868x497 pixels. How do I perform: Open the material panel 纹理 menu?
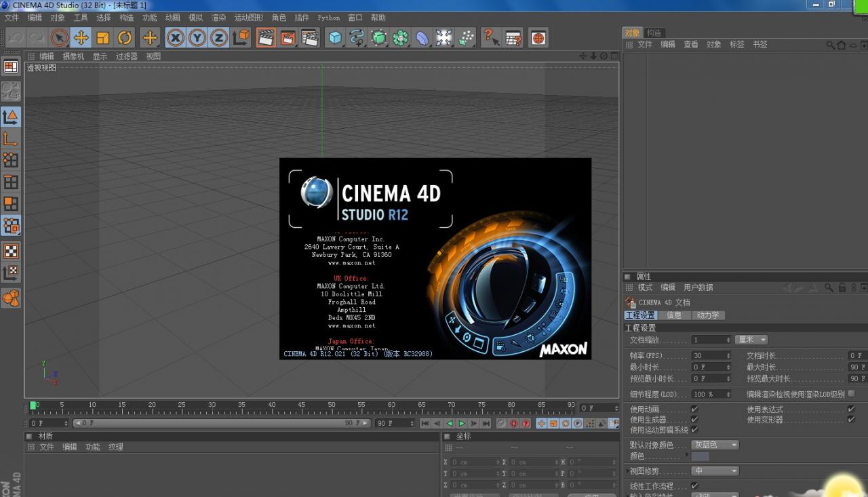[116, 447]
